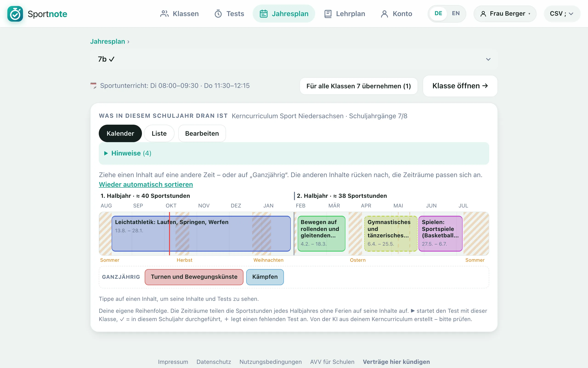Click Klasse öffnen button
The image size is (588, 368).
click(460, 86)
